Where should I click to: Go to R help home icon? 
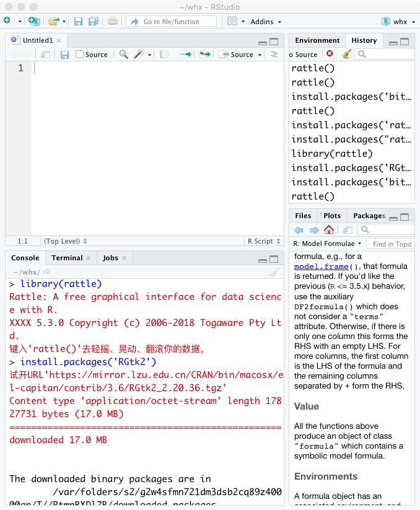(329, 230)
